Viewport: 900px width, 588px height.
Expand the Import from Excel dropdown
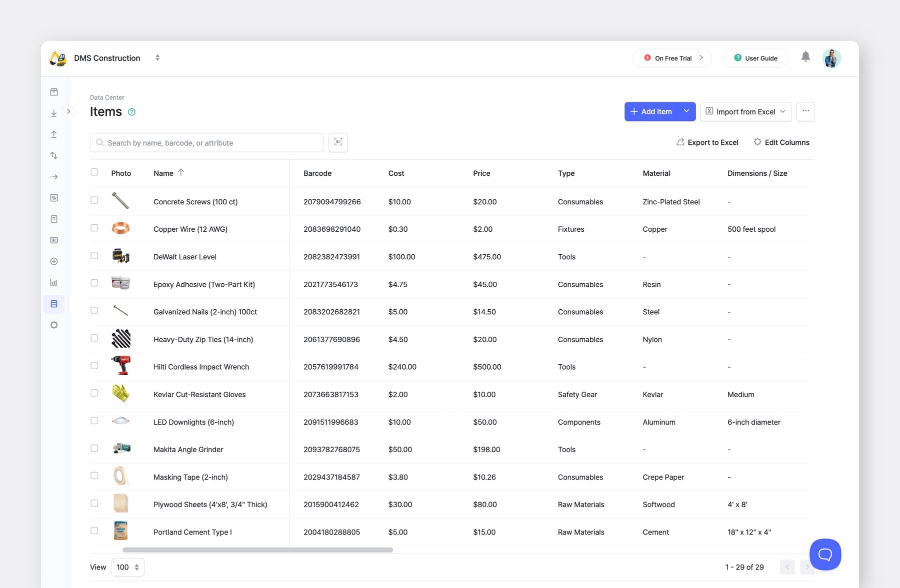[782, 111]
